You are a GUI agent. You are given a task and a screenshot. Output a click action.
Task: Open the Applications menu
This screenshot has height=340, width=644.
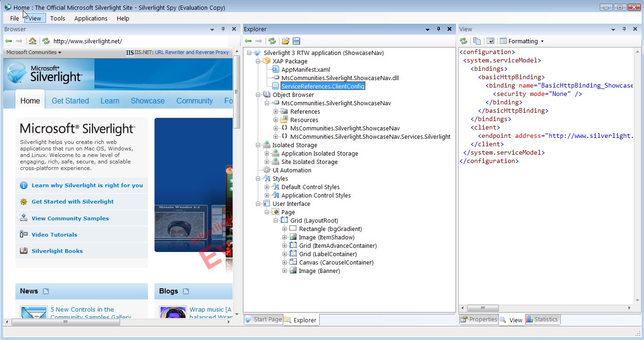point(91,18)
